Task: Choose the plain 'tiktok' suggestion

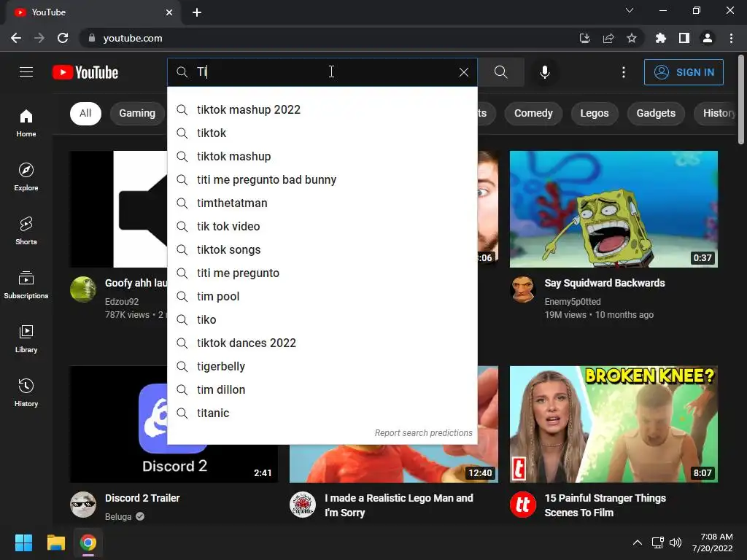Action: click(x=322, y=133)
